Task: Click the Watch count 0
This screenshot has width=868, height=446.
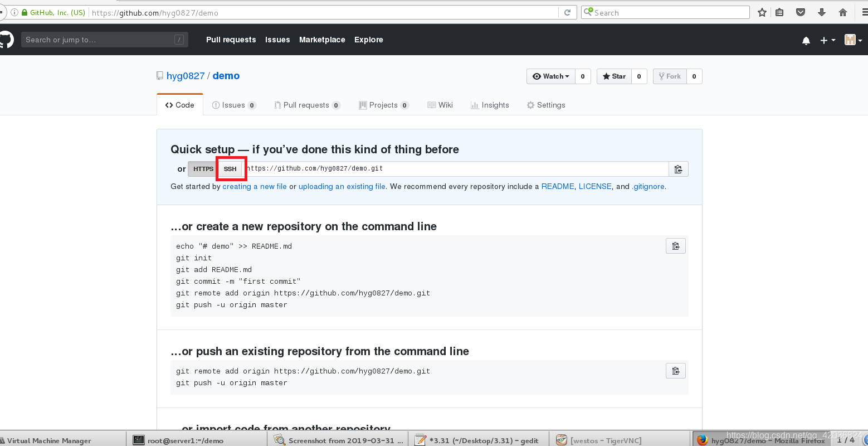Action: tap(583, 76)
